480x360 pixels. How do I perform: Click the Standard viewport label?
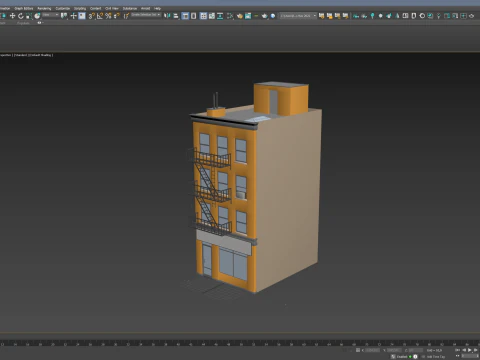[21, 55]
